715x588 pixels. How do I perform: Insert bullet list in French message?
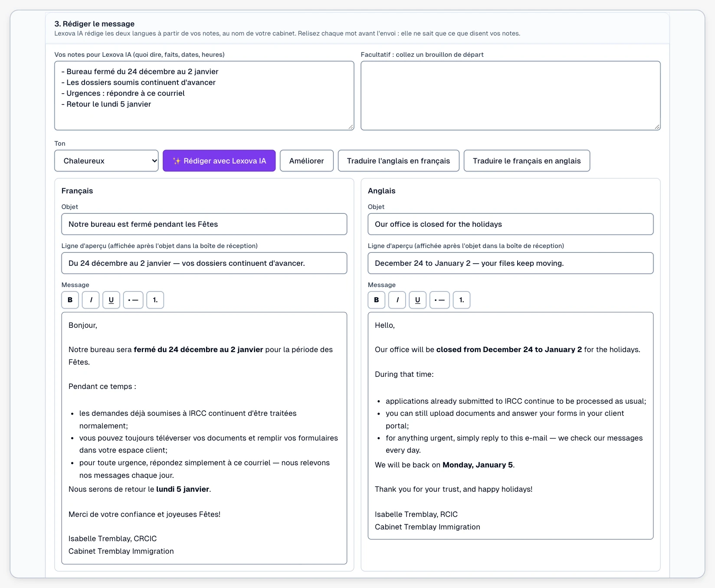pyautogui.click(x=133, y=300)
